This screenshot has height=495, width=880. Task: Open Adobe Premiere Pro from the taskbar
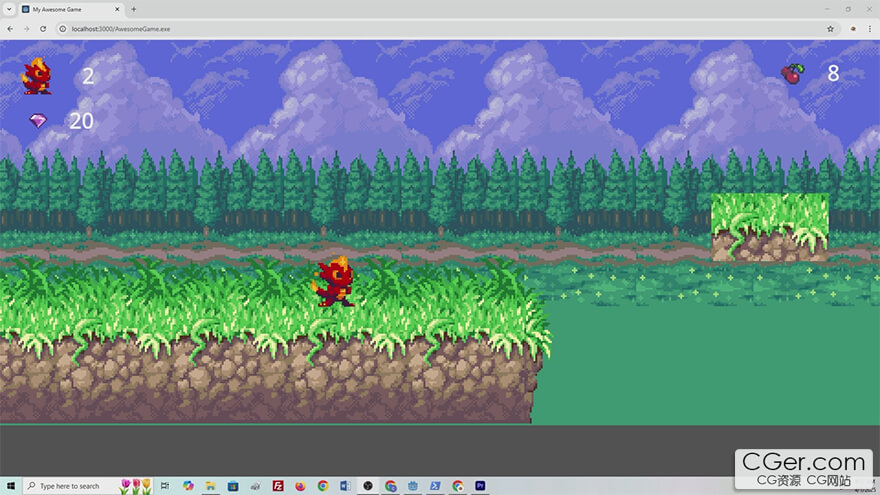tap(480, 485)
